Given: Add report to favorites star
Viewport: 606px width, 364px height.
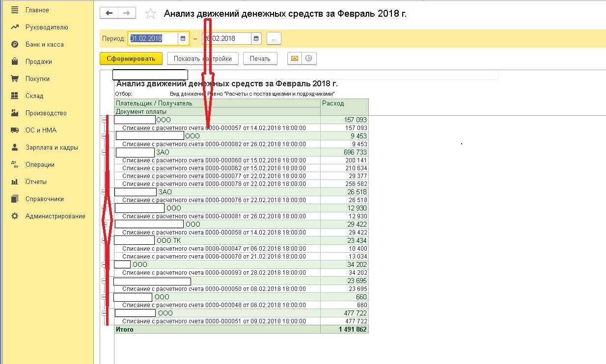Looking at the screenshot, I should (150, 14).
